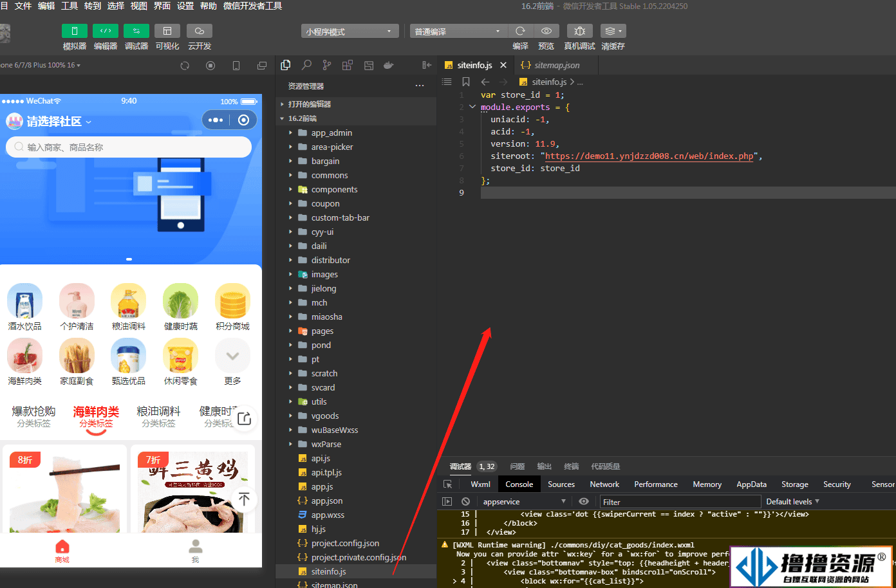Switch to the Storage devtools tab
The height and width of the screenshot is (588, 896).
pos(795,484)
